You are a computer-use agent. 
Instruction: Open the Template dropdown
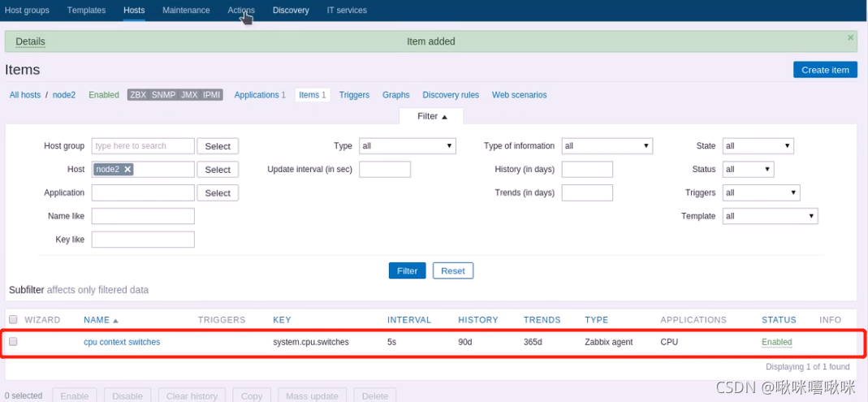tap(771, 216)
